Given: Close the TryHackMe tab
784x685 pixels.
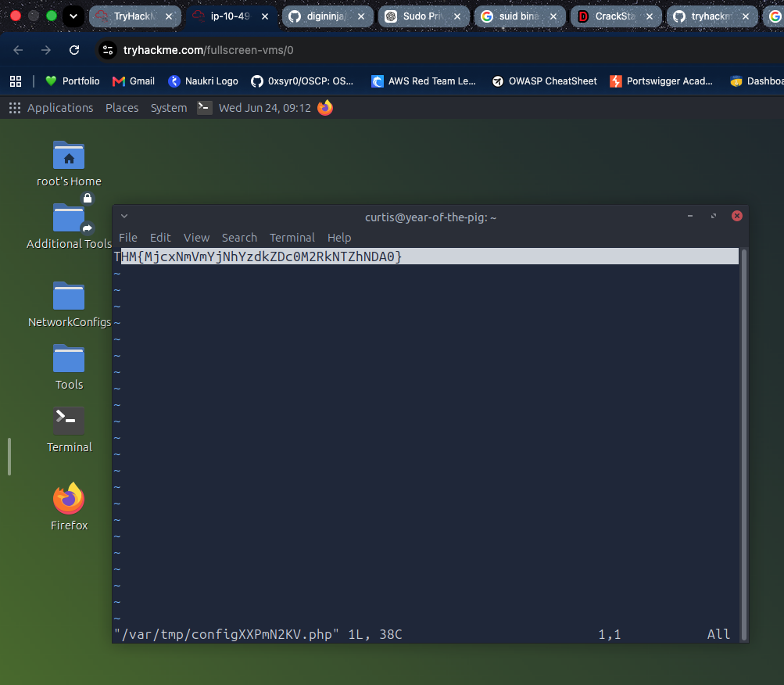Looking at the screenshot, I should (169, 16).
